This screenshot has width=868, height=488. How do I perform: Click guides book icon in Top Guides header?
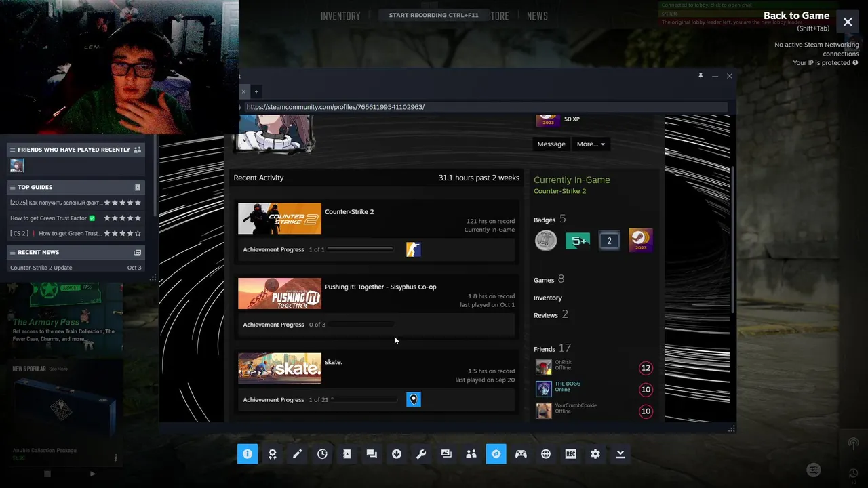(x=138, y=187)
